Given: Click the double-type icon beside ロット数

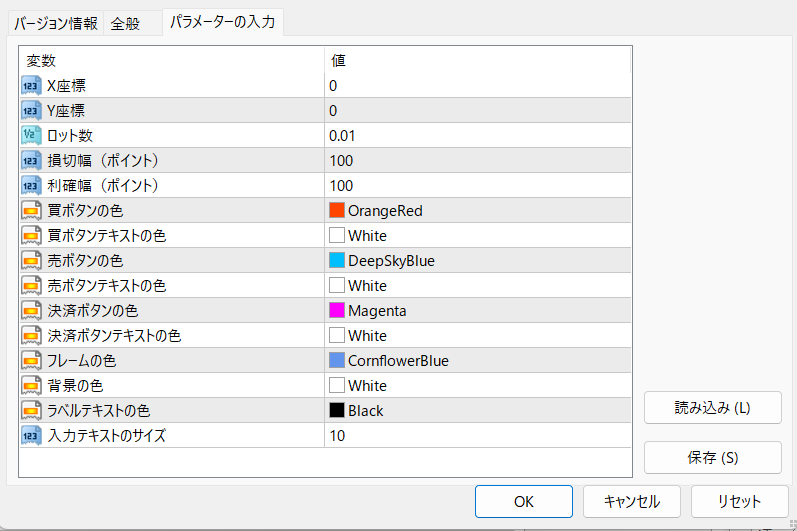Looking at the screenshot, I should [x=30, y=136].
